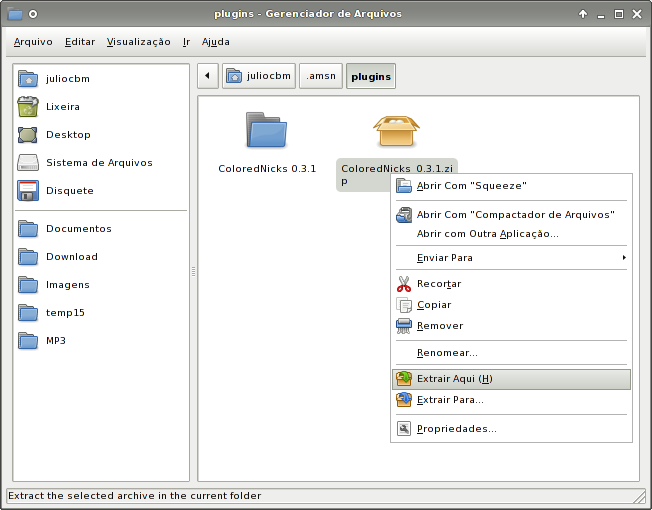Open the Visualização menu
The image size is (652, 510).
[x=138, y=42]
